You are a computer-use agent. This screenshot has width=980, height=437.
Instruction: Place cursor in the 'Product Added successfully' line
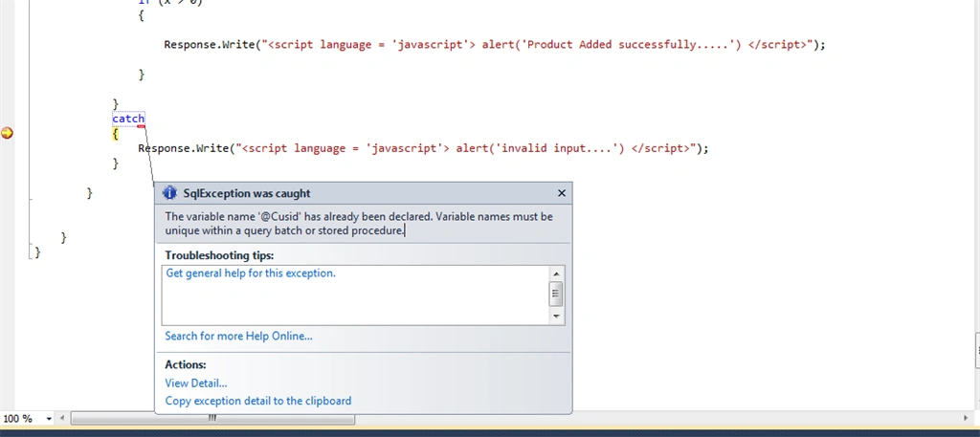point(495,45)
